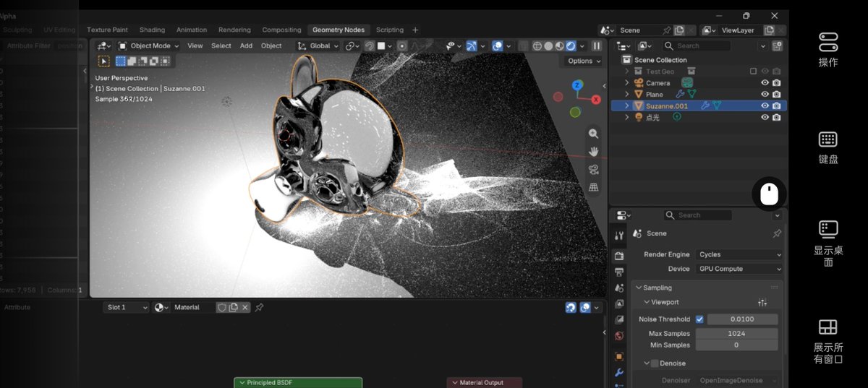Open the Object Mode dropdown
Viewport: 868px width, 388px height.
click(x=148, y=46)
